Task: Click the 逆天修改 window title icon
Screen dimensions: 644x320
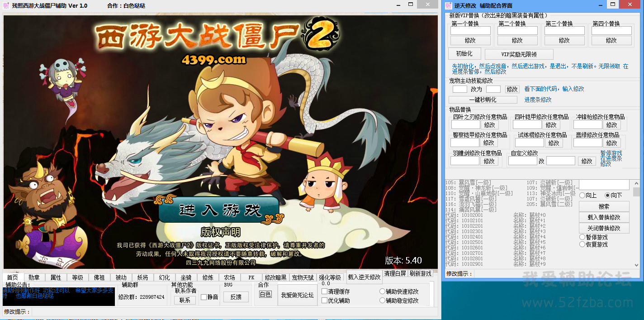Action: tap(448, 5)
